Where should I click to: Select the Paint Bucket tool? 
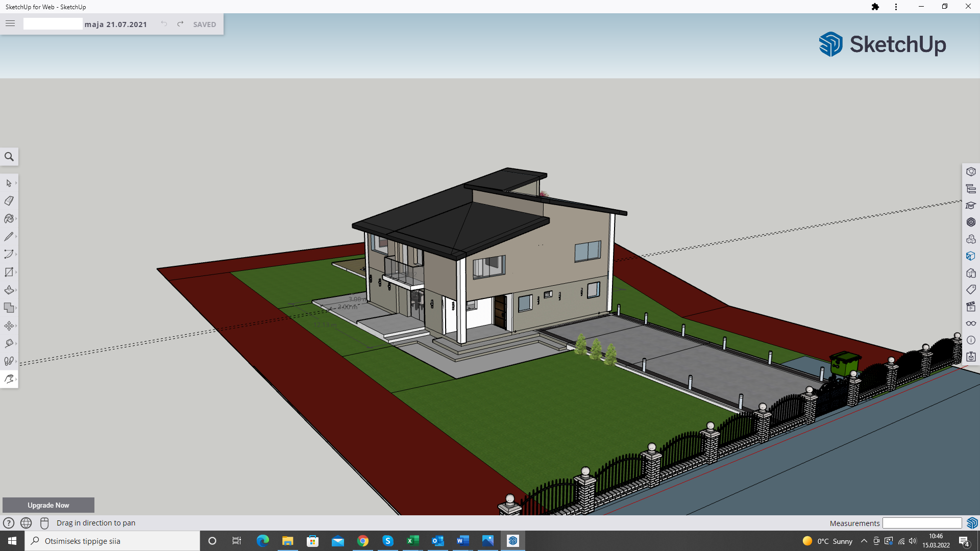pyautogui.click(x=9, y=219)
